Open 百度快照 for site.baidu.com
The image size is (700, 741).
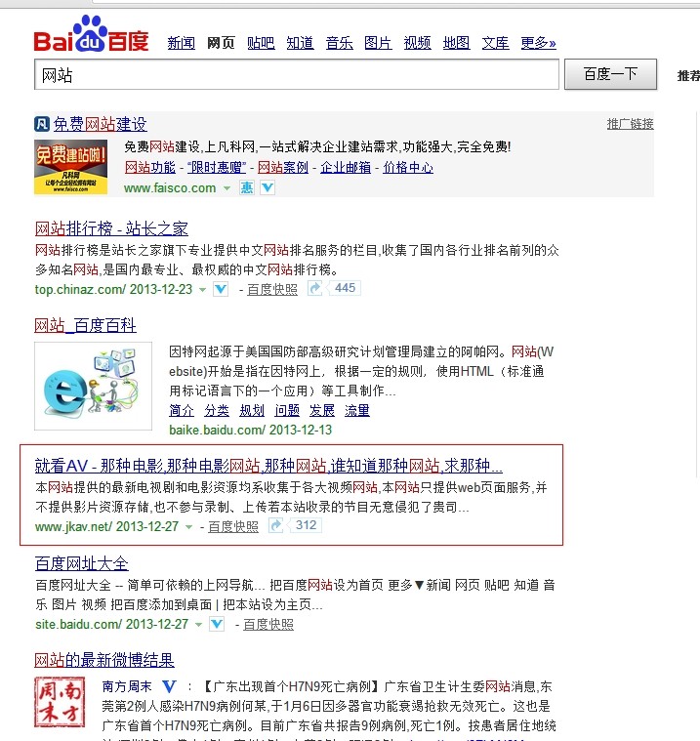point(268,625)
